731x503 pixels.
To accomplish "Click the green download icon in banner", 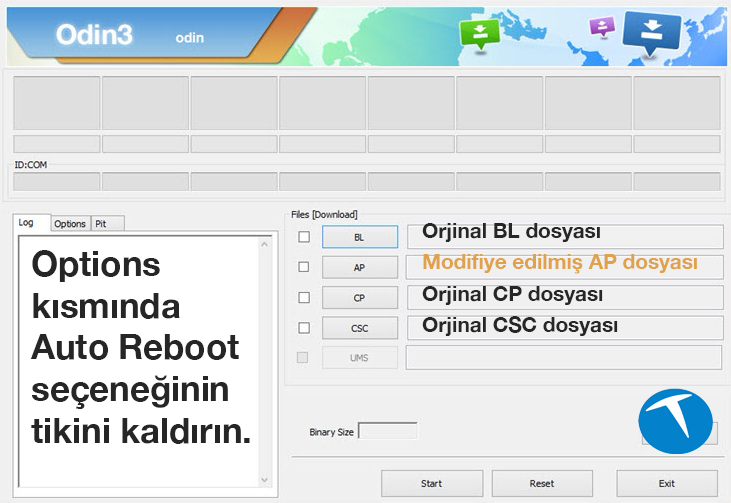I will pyautogui.click(x=480, y=34).
